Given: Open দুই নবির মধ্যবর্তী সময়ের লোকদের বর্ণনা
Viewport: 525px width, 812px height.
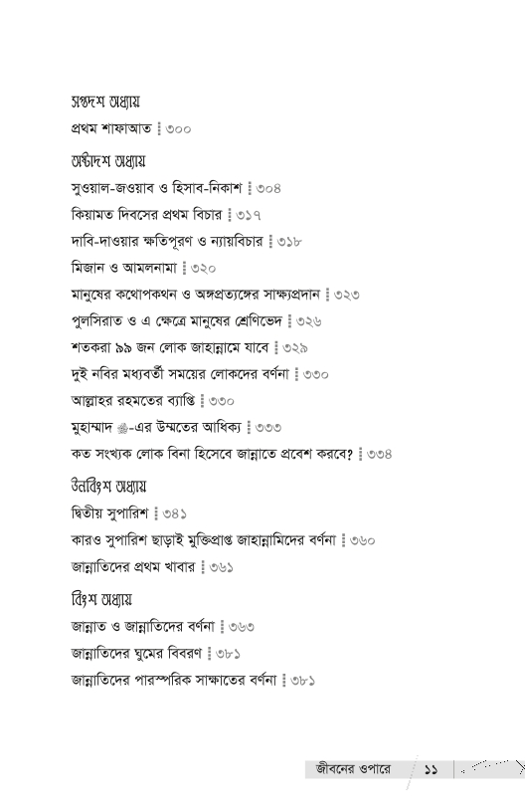Looking at the screenshot, I should [x=200, y=374].
